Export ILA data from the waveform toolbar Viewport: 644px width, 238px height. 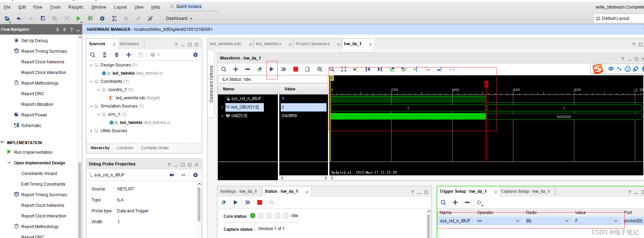[307, 69]
